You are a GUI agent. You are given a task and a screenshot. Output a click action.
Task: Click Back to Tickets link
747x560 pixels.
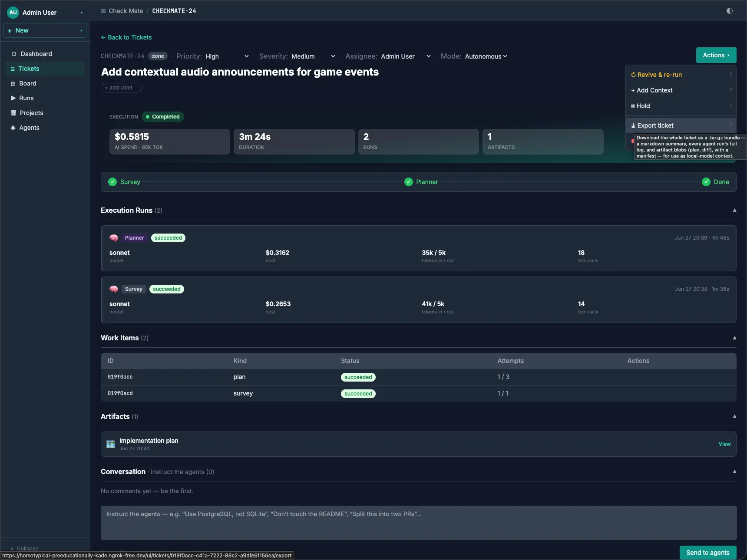tap(126, 37)
